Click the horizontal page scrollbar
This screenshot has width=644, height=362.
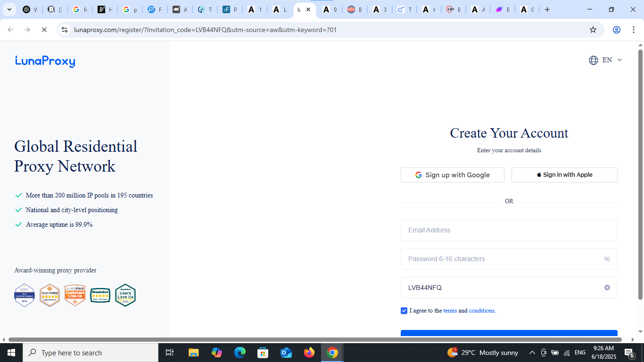point(315,339)
